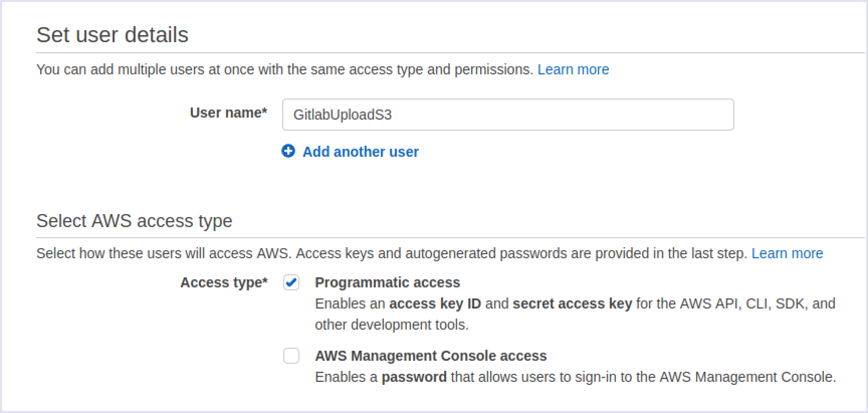868x413 pixels.
Task: Click the 'Select how these users will access AWS' text
Action: point(163,253)
